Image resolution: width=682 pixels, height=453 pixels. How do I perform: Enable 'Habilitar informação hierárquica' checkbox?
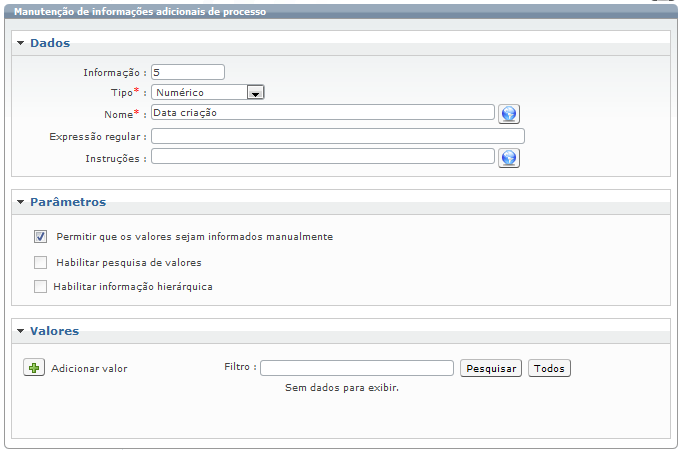40,286
